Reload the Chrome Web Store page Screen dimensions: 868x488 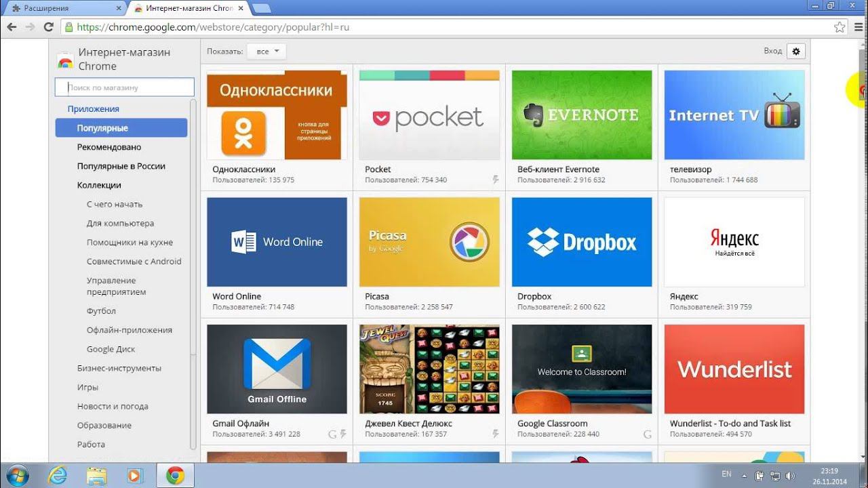click(x=48, y=27)
